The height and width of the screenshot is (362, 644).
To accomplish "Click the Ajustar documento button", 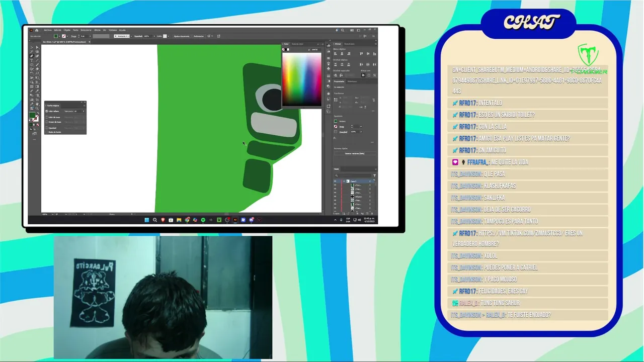I will pos(182,36).
